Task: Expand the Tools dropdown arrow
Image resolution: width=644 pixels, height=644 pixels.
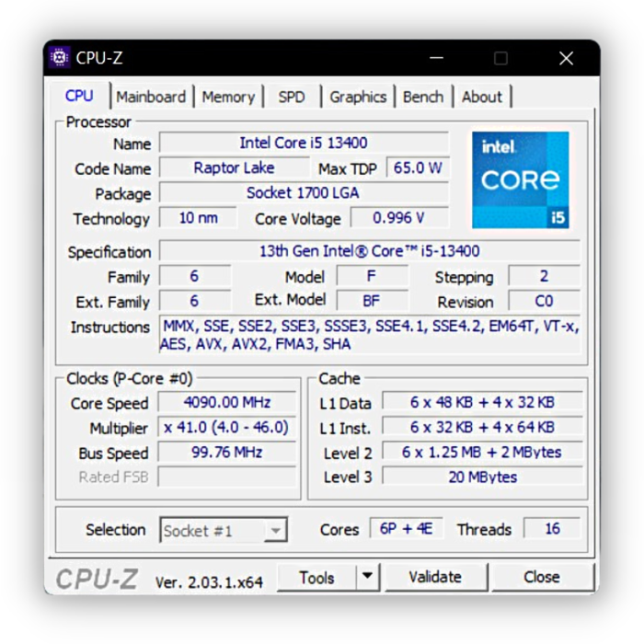Action: coord(368,577)
